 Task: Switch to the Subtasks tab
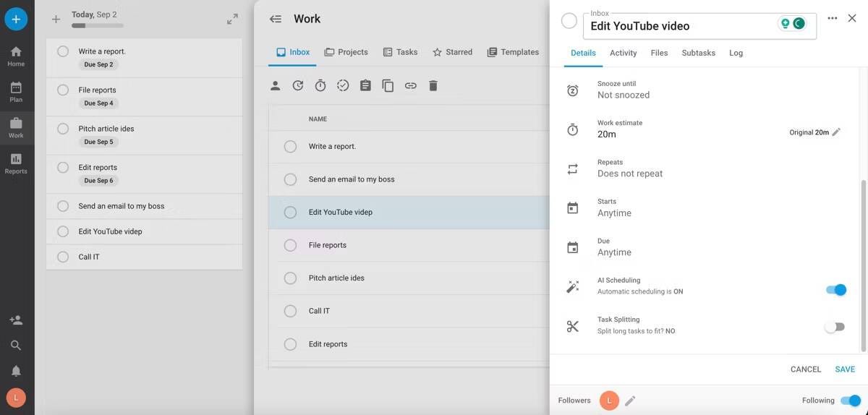pos(698,53)
